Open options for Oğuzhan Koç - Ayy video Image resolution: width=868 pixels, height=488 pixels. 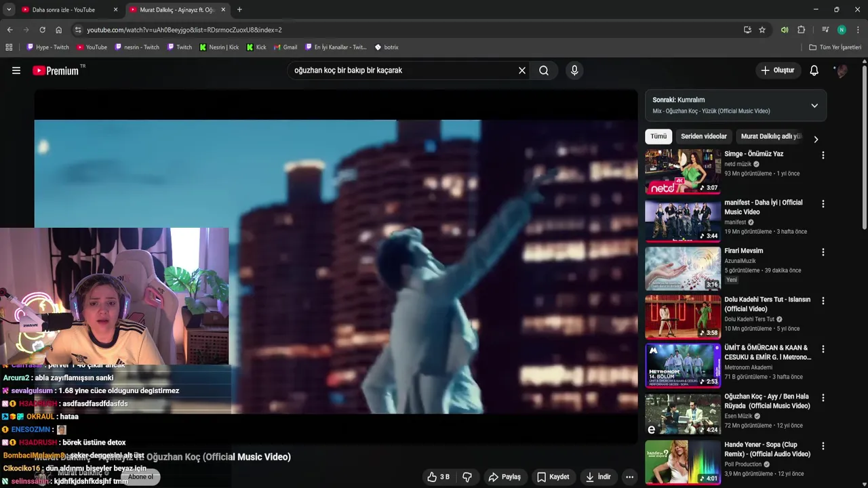point(823,398)
